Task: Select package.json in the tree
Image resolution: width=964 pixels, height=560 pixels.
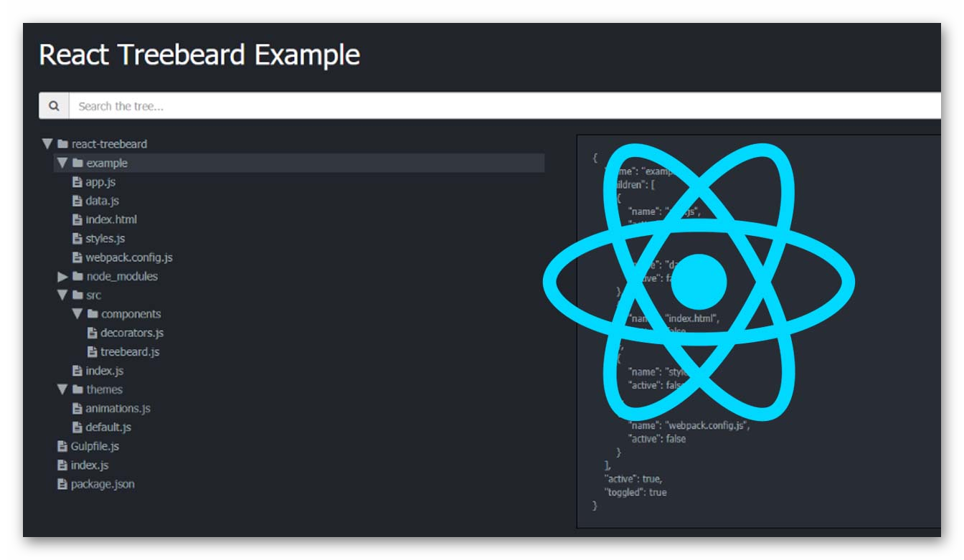Action: [103, 484]
